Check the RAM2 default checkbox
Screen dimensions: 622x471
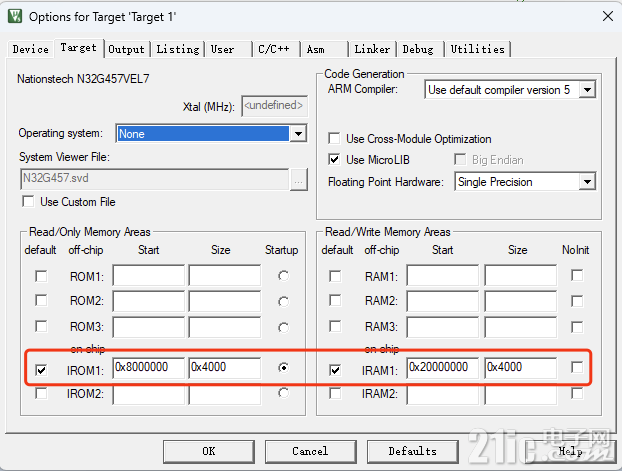[335, 300]
